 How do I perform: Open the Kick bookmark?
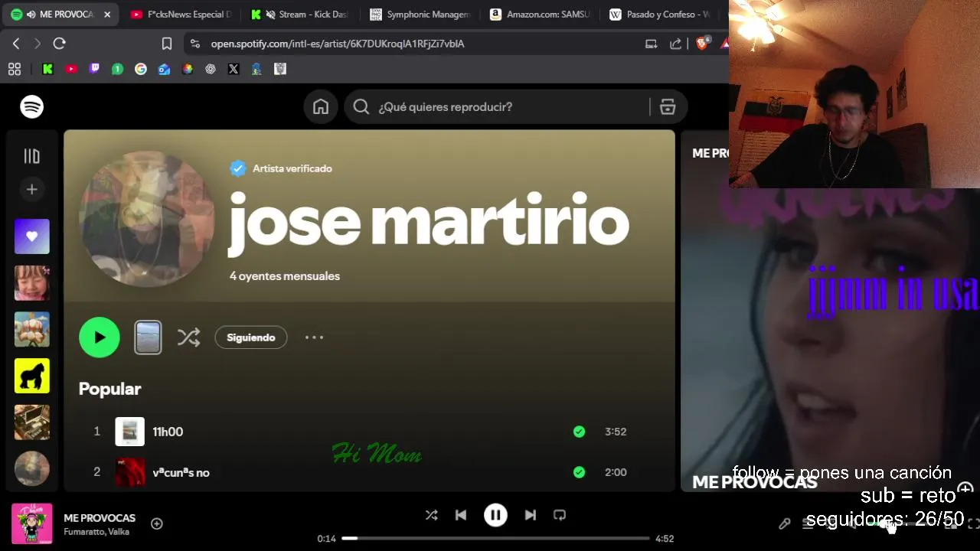(47, 69)
